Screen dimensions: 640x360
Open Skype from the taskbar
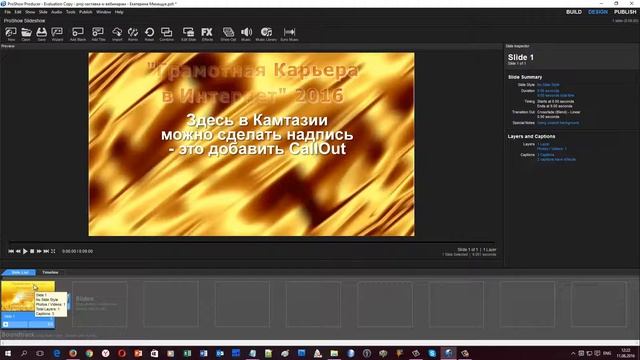click(x=432, y=353)
